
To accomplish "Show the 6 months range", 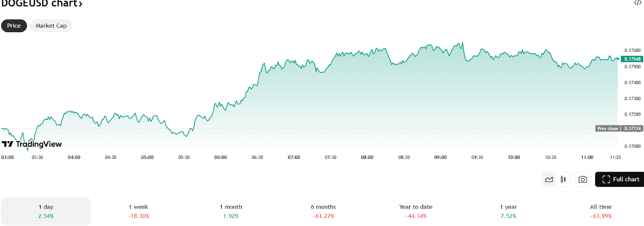I will pos(323,211).
